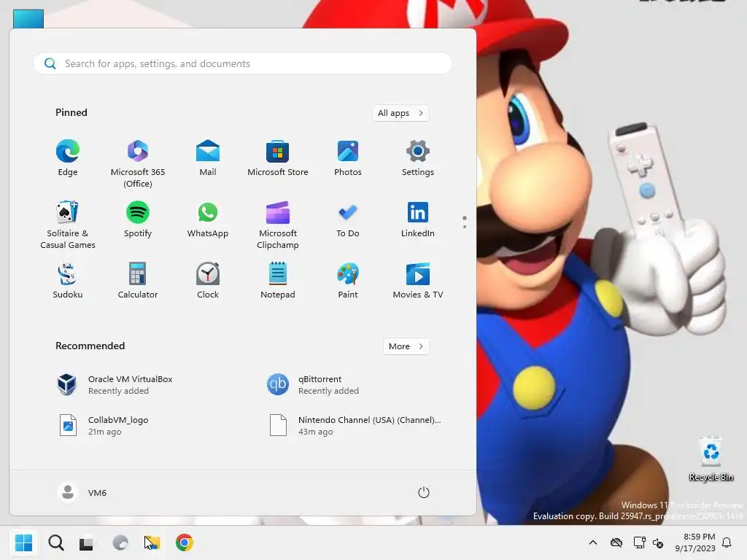Open Microsoft Store from pinned apps

point(278,158)
